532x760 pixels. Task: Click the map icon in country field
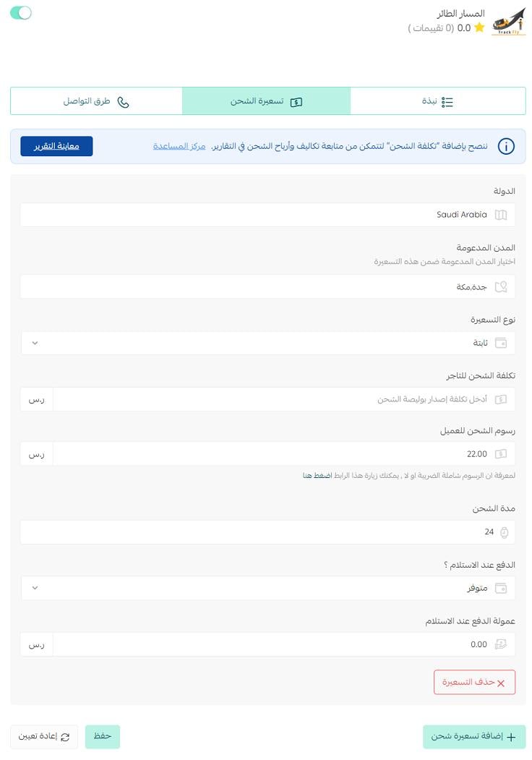(501, 215)
